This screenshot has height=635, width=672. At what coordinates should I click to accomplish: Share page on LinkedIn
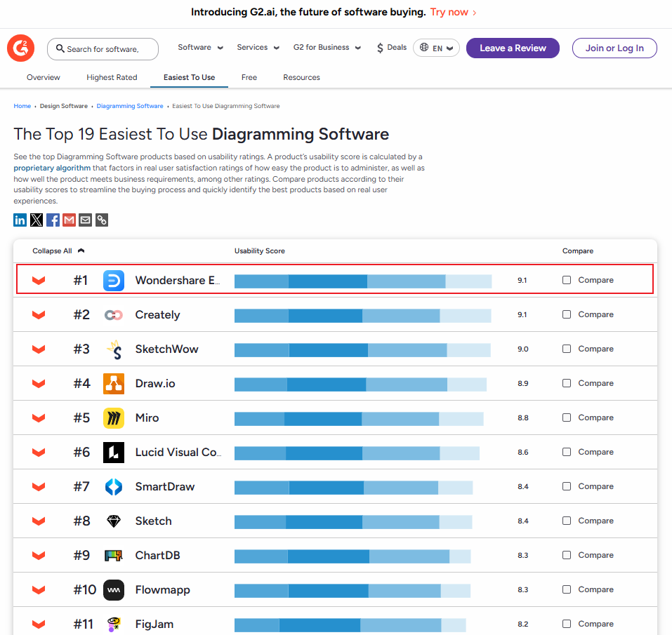[20, 220]
